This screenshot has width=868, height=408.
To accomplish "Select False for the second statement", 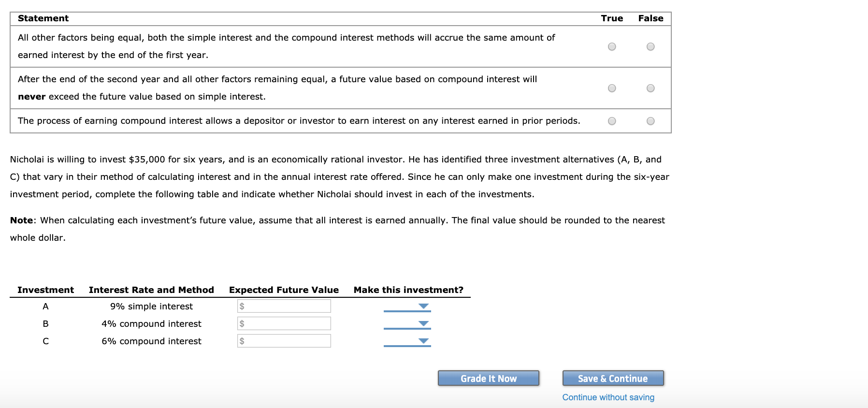I will click(x=650, y=88).
